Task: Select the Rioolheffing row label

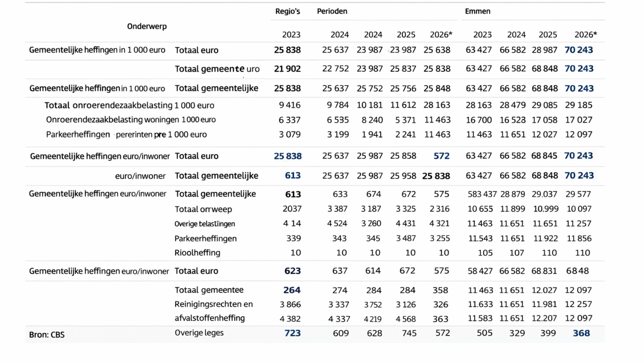Action: point(197,253)
